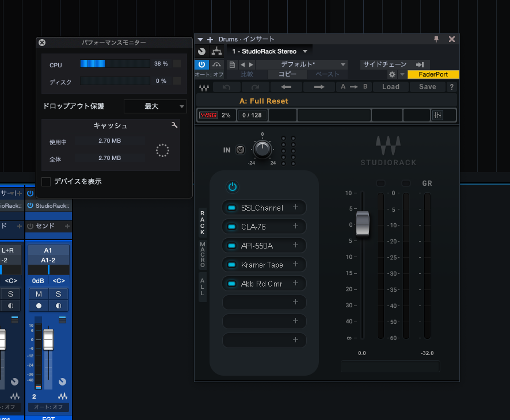Open the デフォルト preset dropdown
Screen dimensions: 510x420
[302, 64]
